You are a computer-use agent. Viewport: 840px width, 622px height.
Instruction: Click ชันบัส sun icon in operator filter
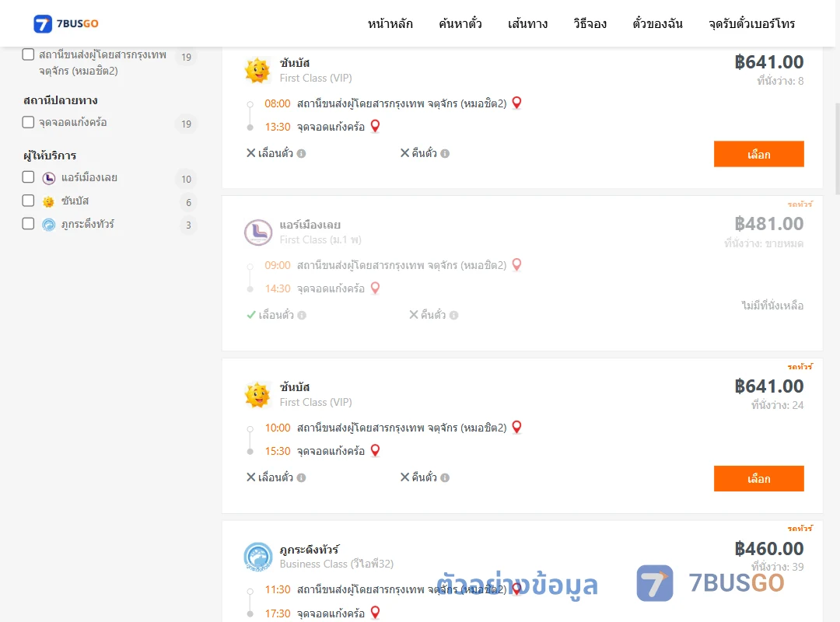click(x=49, y=201)
